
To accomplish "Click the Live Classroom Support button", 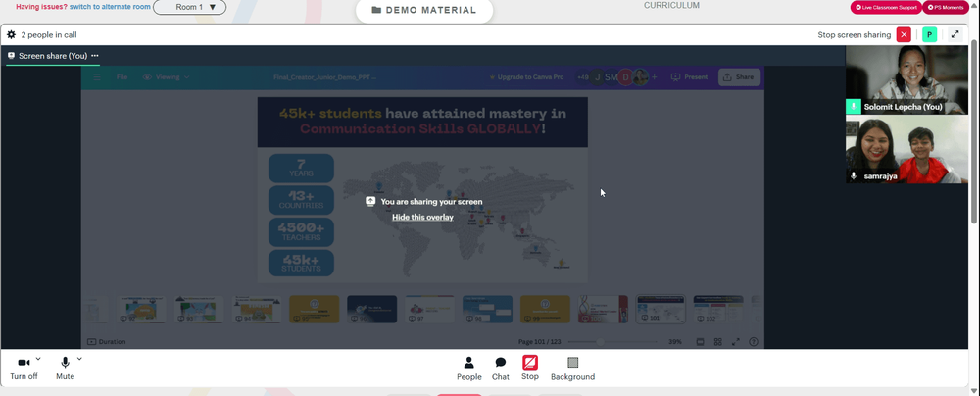I will [886, 8].
